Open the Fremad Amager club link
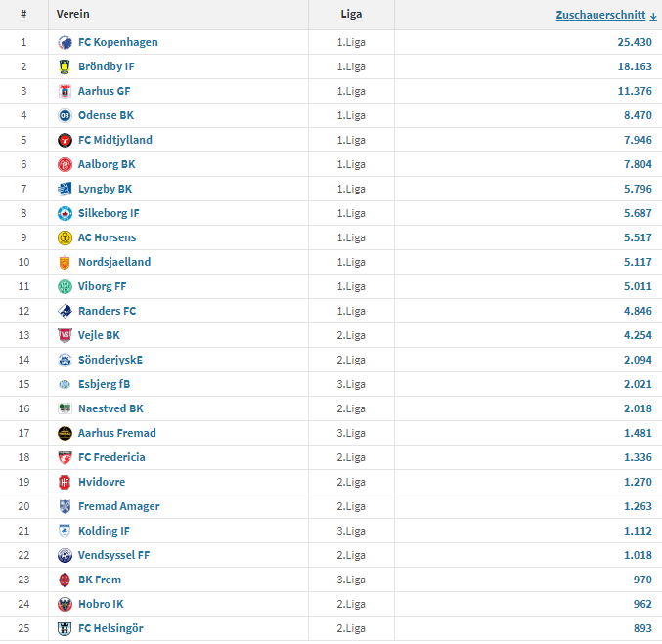Viewport: 662px width, 644px height. [x=119, y=506]
